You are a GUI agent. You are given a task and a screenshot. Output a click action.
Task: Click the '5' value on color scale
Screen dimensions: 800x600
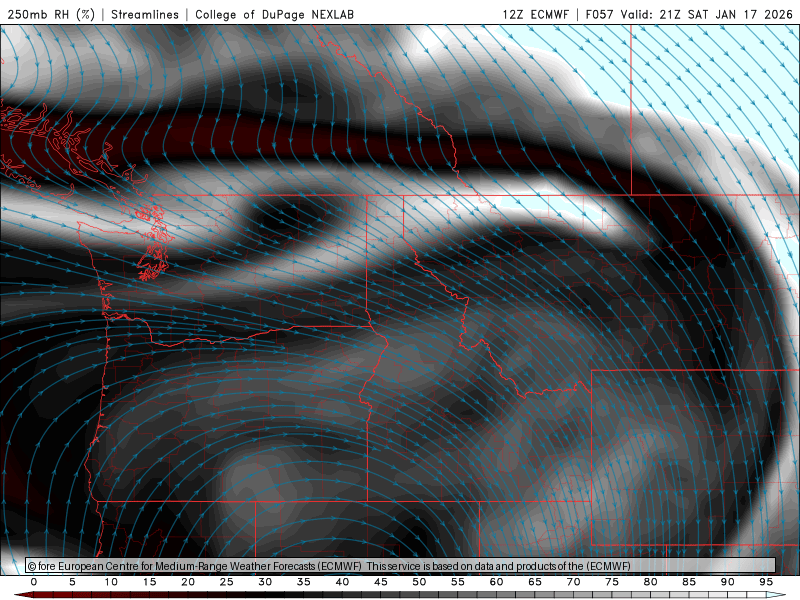72,582
